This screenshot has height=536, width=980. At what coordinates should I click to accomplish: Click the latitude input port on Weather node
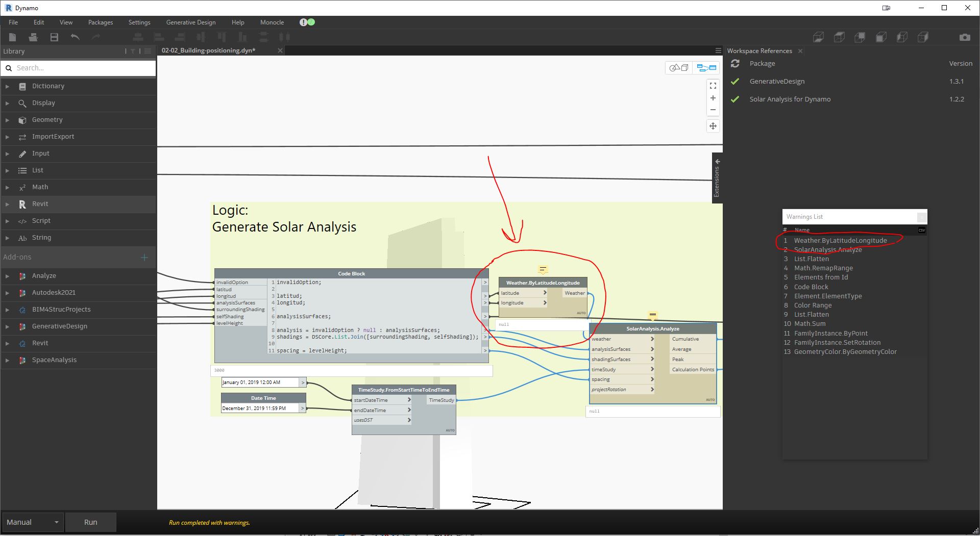click(524, 293)
